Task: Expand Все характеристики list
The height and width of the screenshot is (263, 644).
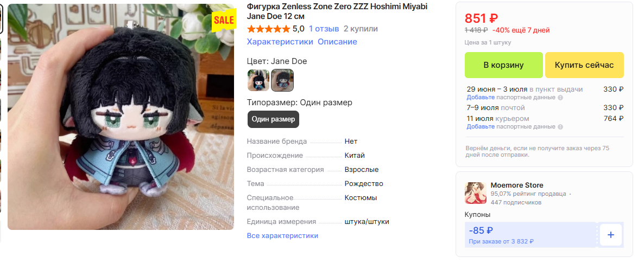Action: point(282,235)
